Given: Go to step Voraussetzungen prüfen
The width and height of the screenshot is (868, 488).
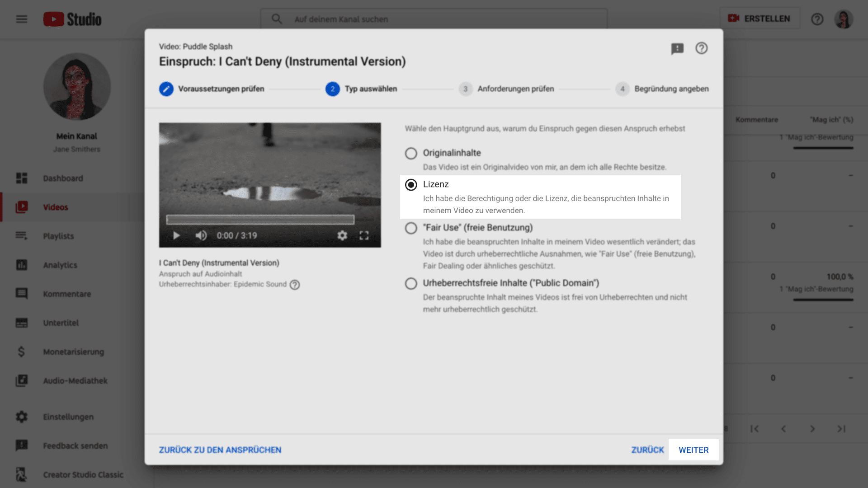Looking at the screenshot, I should (x=212, y=89).
